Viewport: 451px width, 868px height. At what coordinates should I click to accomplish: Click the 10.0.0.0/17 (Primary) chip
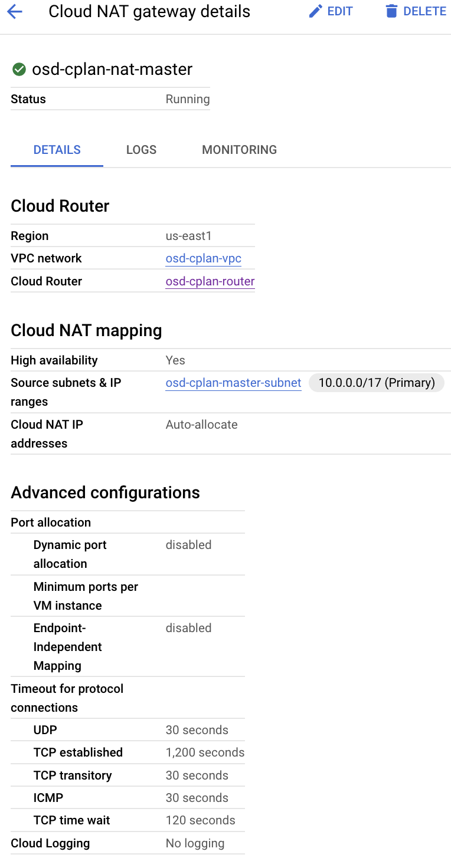(376, 383)
